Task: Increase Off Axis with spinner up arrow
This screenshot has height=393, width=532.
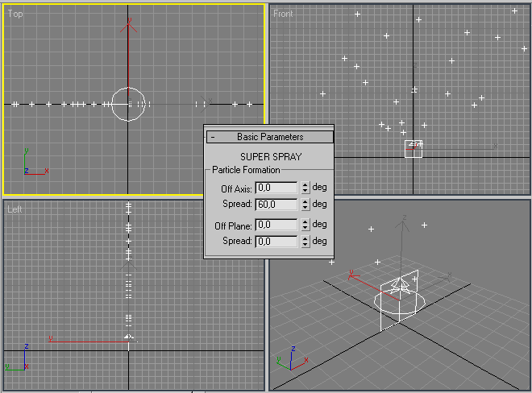Action: pos(305,185)
